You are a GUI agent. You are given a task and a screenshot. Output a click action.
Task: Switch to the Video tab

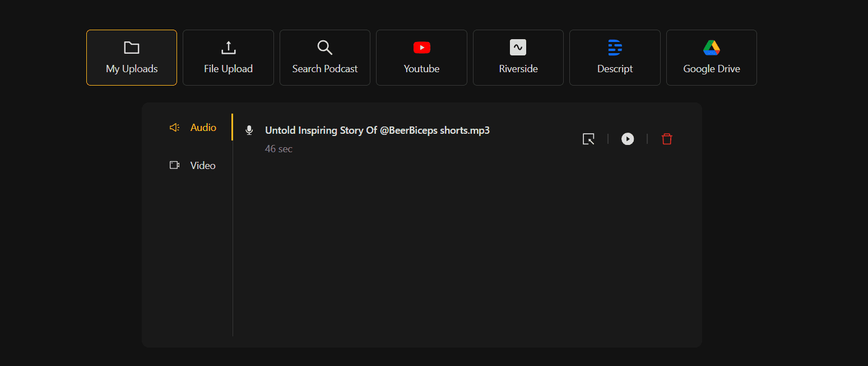click(x=202, y=165)
